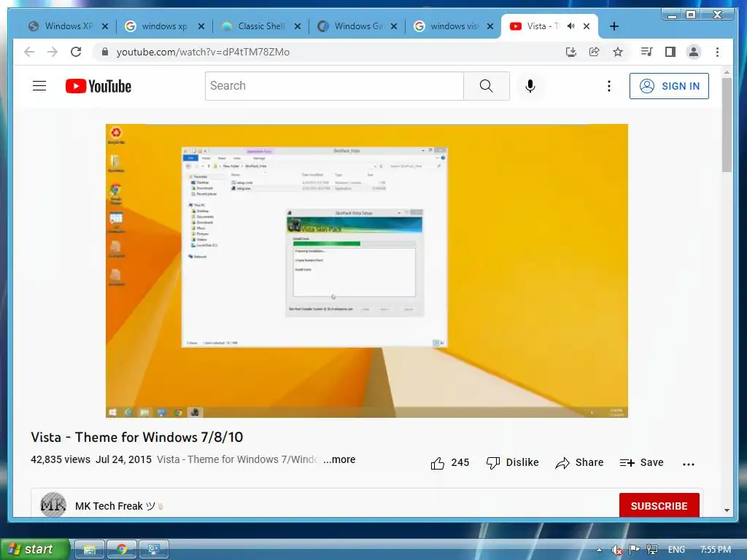Image resolution: width=747 pixels, height=560 pixels.
Task: Click the video player area
Action: coord(366,271)
